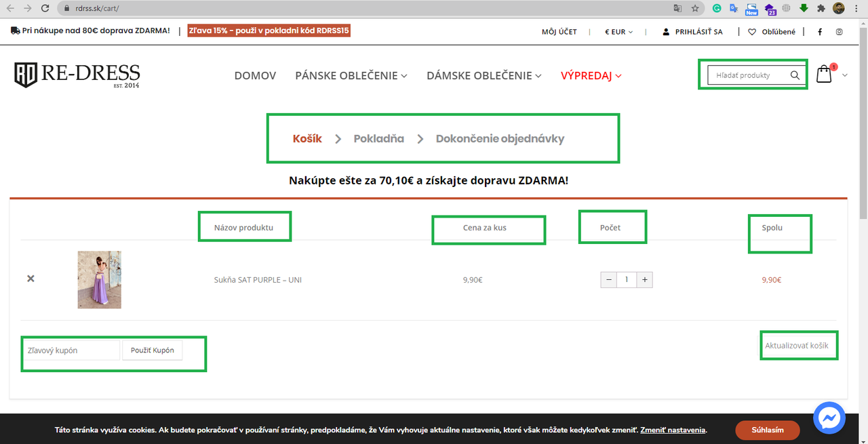Viewport: 868px width, 444px height.
Task: Click the Počet column header
Action: (610, 228)
